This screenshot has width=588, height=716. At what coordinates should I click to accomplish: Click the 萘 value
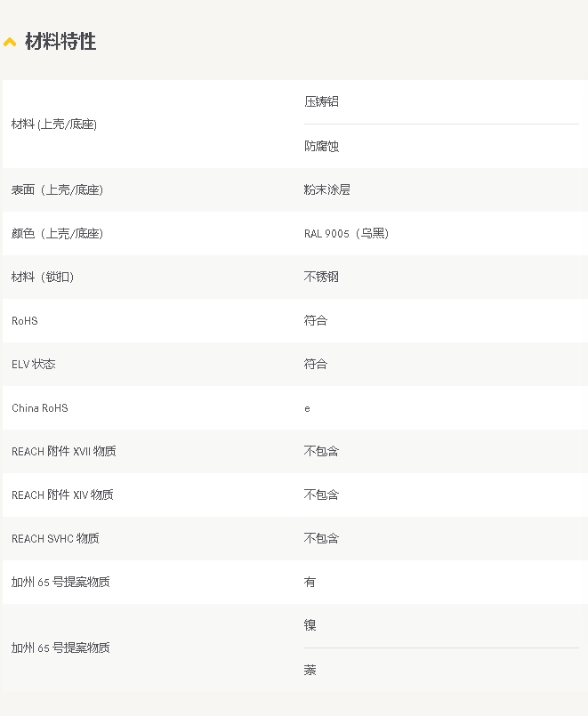click(310, 671)
